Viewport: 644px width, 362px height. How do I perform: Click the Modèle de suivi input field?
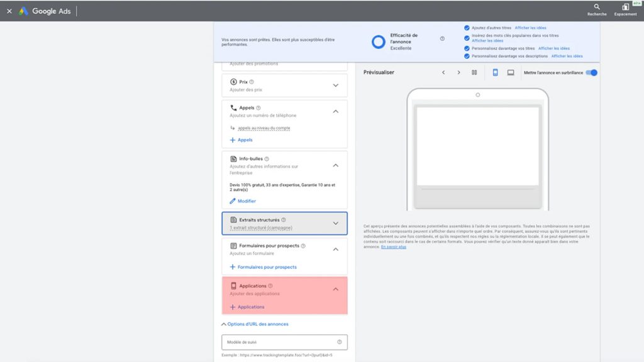click(284, 342)
